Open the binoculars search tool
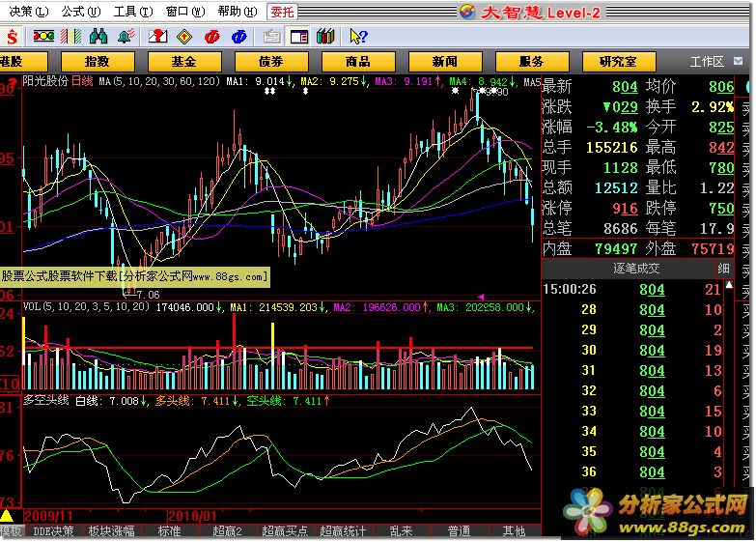The width and height of the screenshot is (756, 542). (x=98, y=36)
